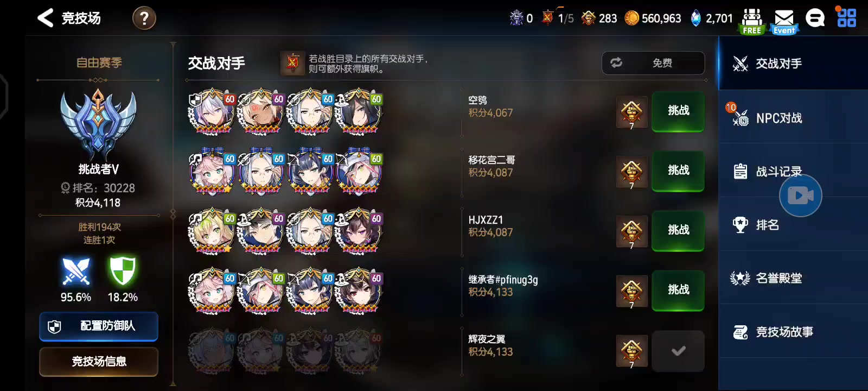Open the 竞技场信息 arena info button

[x=99, y=362]
